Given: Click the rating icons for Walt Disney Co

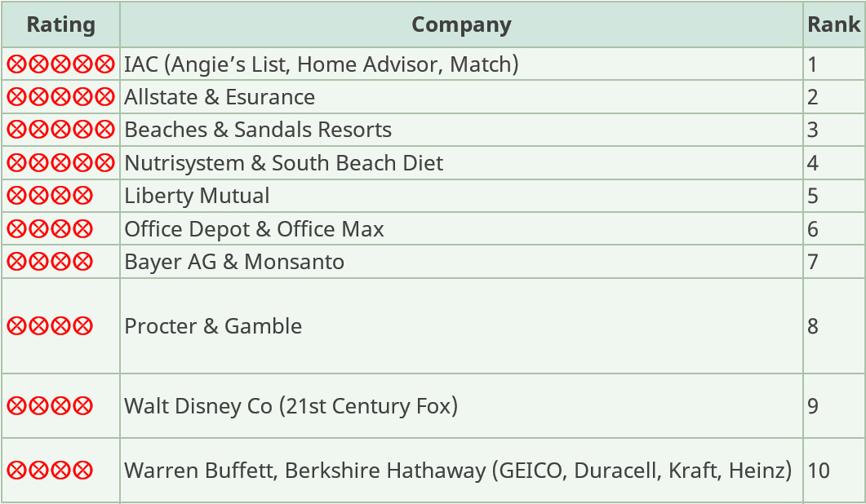Looking at the screenshot, I should click(50, 406).
